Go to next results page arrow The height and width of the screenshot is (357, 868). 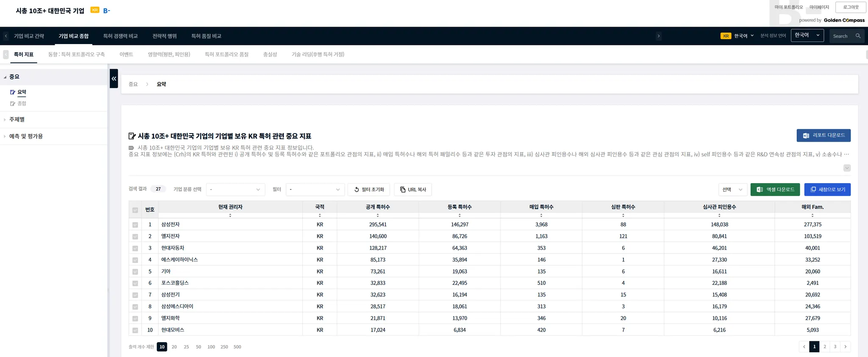click(x=845, y=346)
